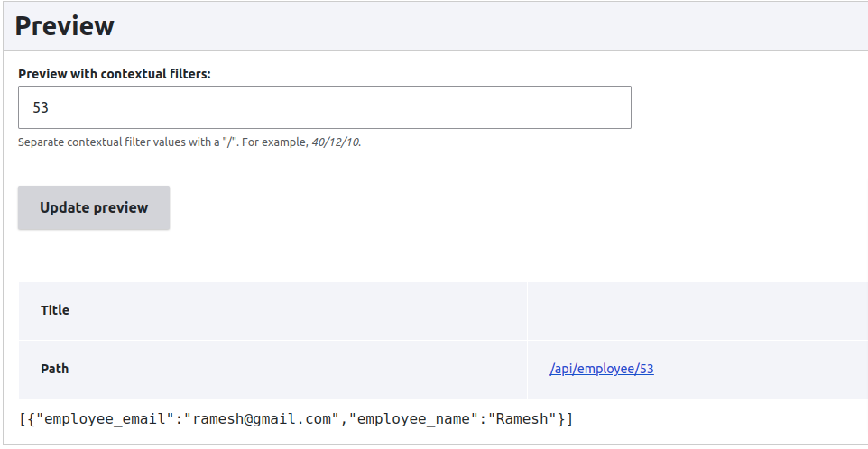
Task: Select the Path row label
Action: (55, 369)
